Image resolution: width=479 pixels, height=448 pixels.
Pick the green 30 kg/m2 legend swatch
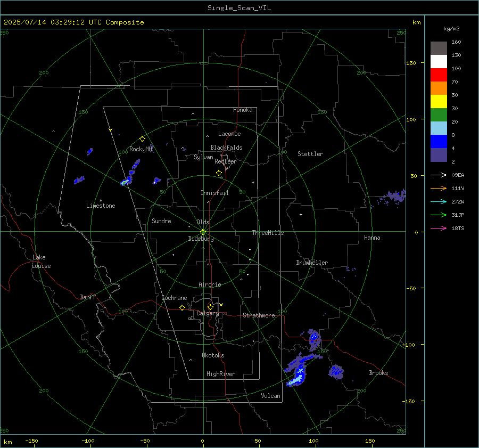[x=439, y=115]
